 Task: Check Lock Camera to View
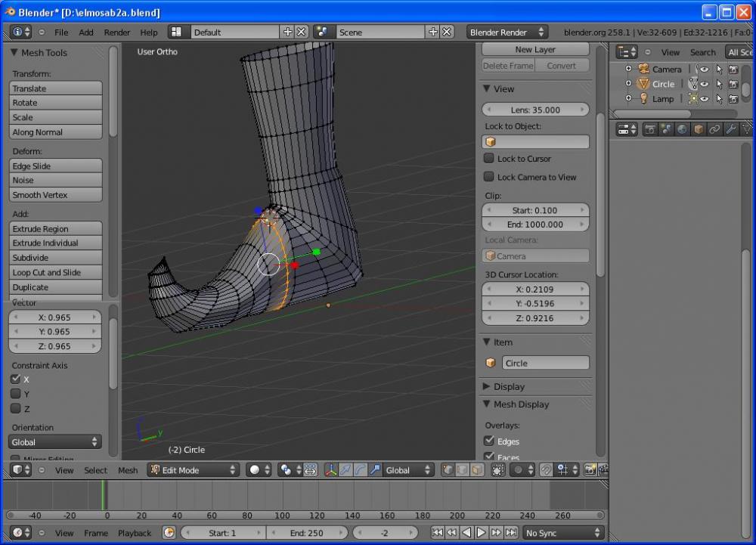click(489, 177)
